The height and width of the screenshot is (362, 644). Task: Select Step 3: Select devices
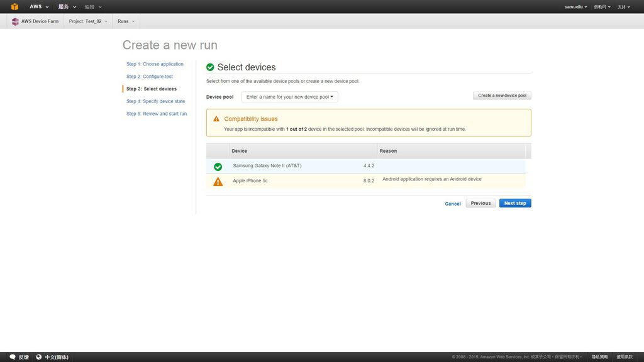coord(152,89)
